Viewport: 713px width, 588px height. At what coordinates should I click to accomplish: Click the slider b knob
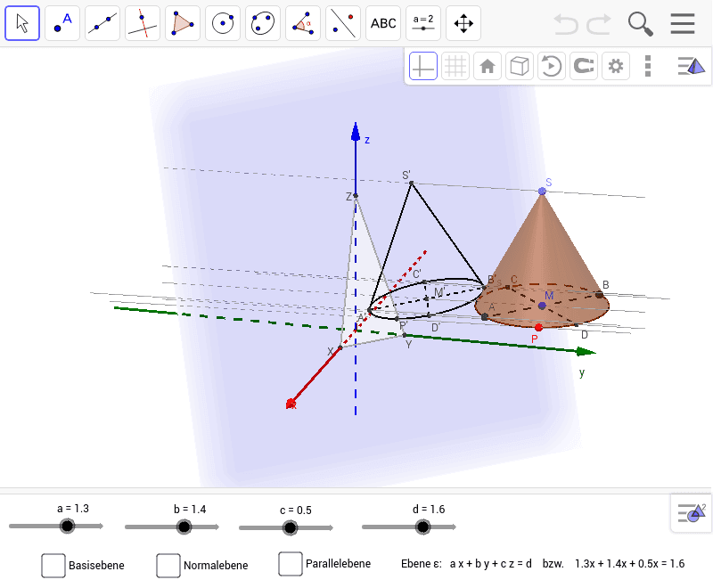point(184,527)
